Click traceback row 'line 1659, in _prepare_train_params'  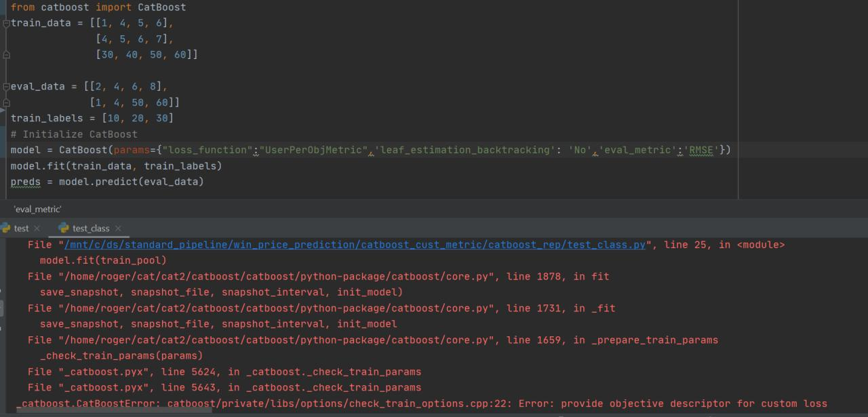pyautogui.click(x=373, y=340)
